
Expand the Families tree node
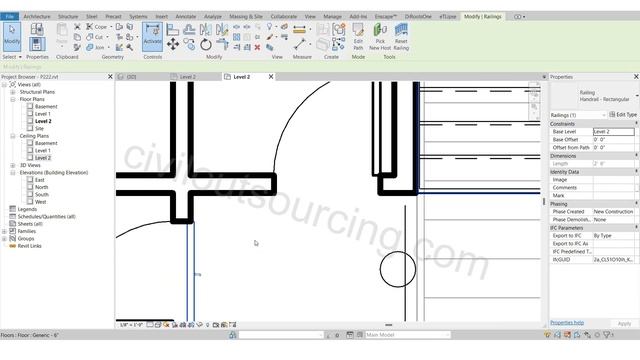pyautogui.click(x=4, y=231)
